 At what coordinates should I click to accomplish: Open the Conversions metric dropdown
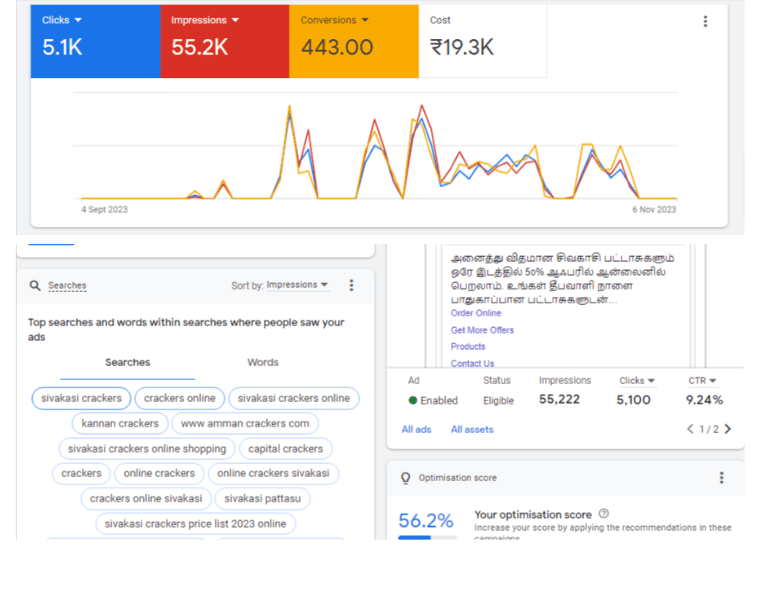tap(365, 20)
